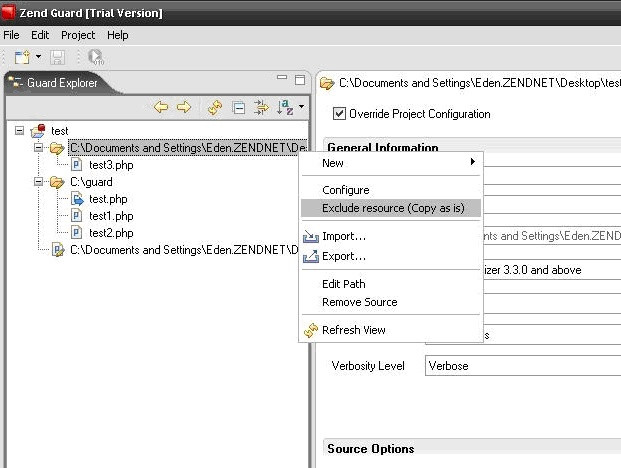The width and height of the screenshot is (621, 468).
Task: Select the highlighted Documents and Settings folder row
Action: coord(188,148)
